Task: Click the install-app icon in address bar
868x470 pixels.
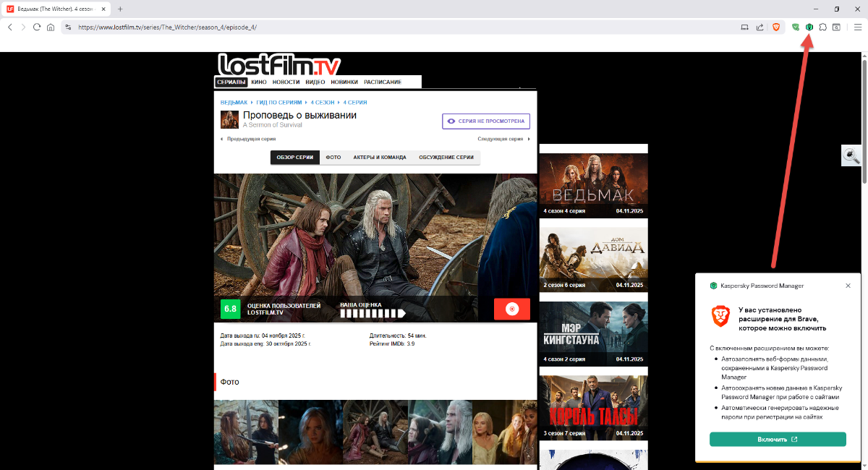Action: tap(744, 27)
